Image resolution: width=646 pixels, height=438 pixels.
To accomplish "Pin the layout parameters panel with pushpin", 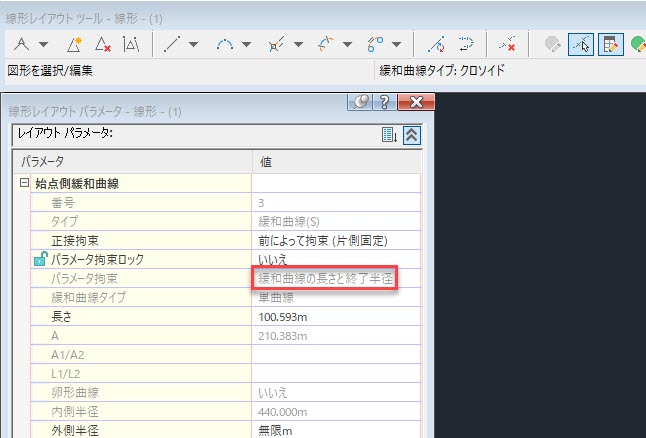I will pyautogui.click(x=360, y=102).
